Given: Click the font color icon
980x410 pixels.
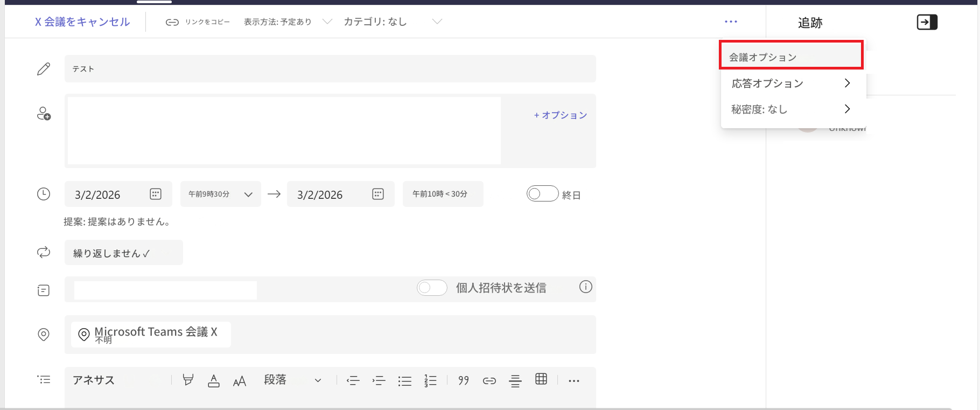Looking at the screenshot, I should tap(214, 380).
